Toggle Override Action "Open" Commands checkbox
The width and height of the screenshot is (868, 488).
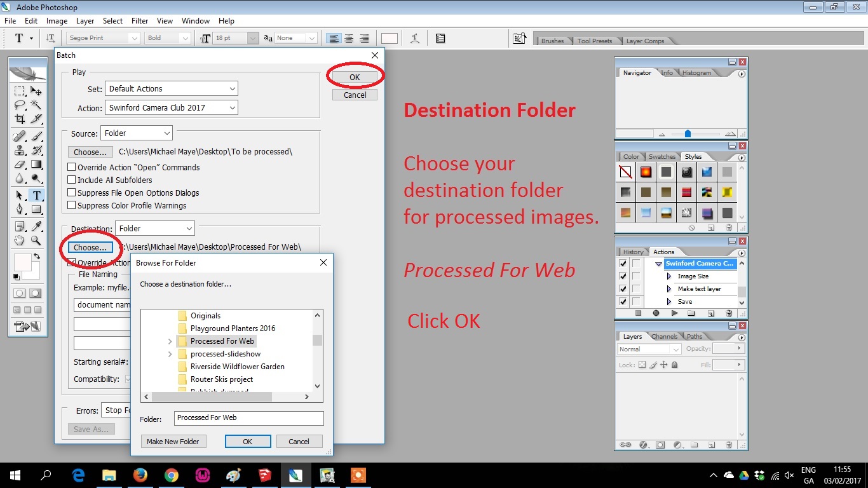(72, 167)
